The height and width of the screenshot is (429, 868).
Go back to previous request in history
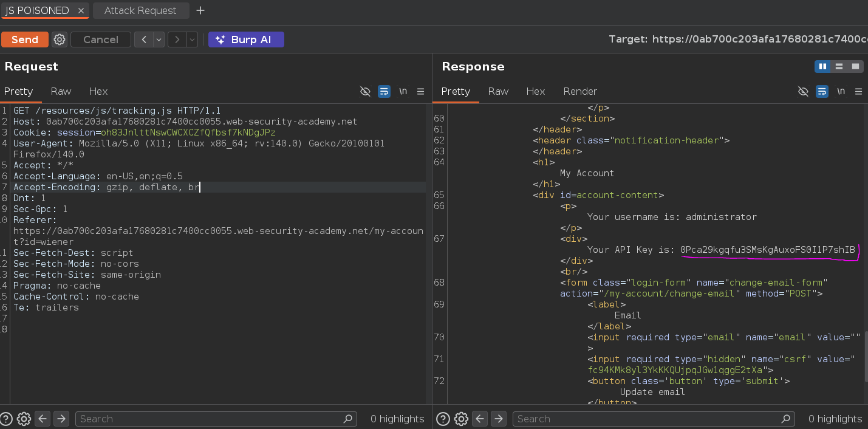click(143, 39)
